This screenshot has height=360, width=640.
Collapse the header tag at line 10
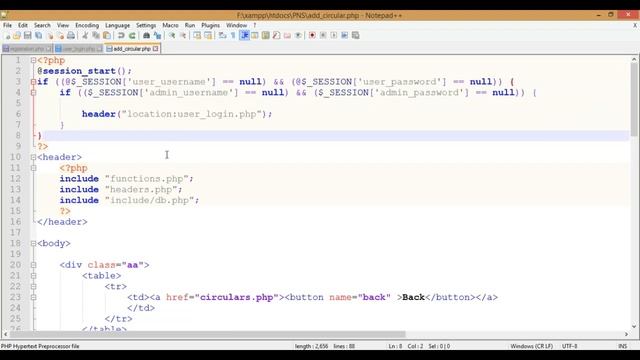[x=33, y=157]
